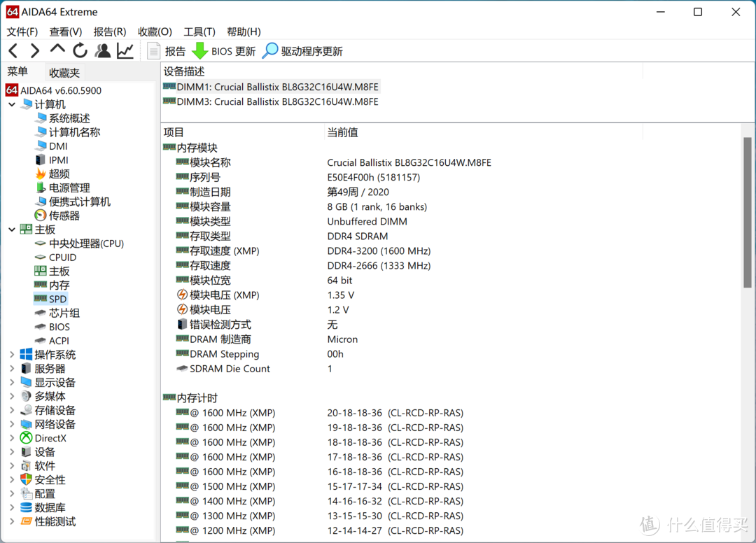Image resolution: width=756 pixels, height=543 pixels.
Task: Expand the 存储设备 tree node
Action: point(12,410)
